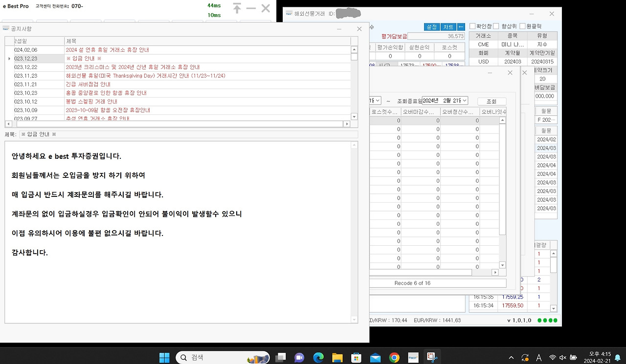Open Microsoft Store from taskbar
This screenshot has height=364, width=626.
coord(357,358)
